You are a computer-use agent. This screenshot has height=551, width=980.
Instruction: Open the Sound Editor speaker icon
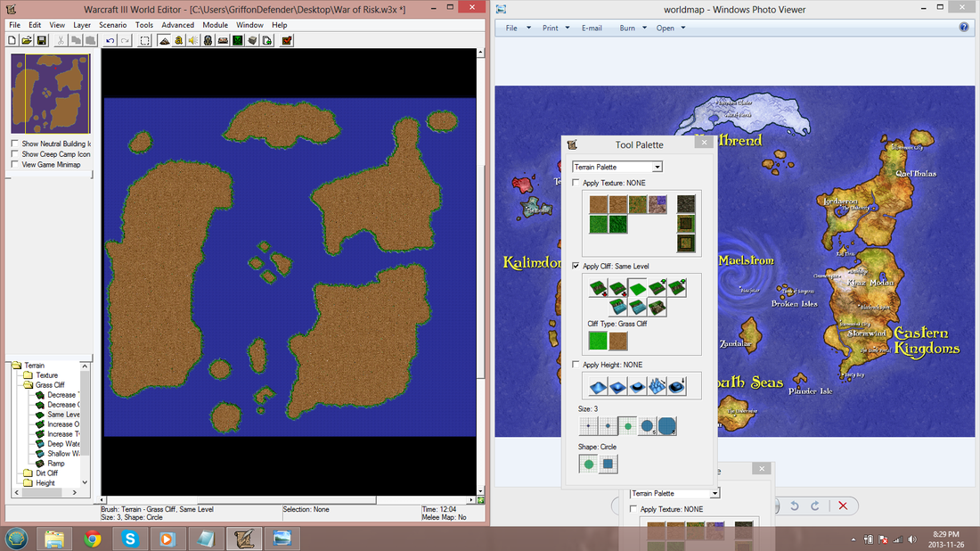tap(193, 41)
